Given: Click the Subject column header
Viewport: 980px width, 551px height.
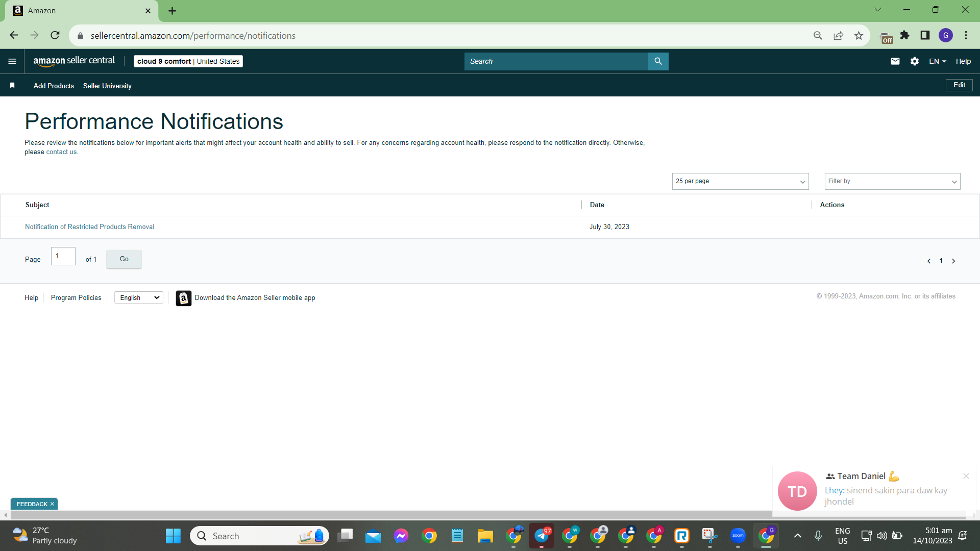Looking at the screenshot, I should pyautogui.click(x=37, y=205).
